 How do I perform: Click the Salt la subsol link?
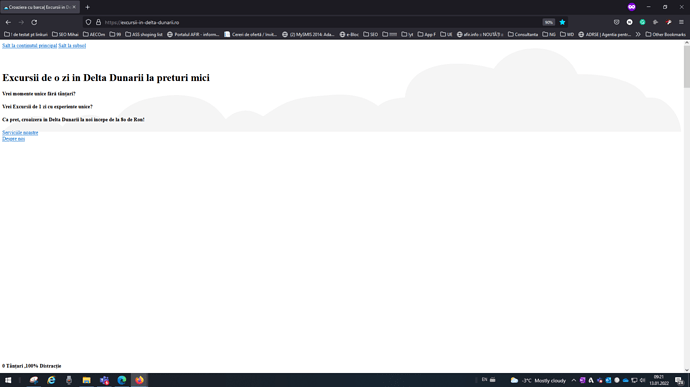[x=72, y=46]
